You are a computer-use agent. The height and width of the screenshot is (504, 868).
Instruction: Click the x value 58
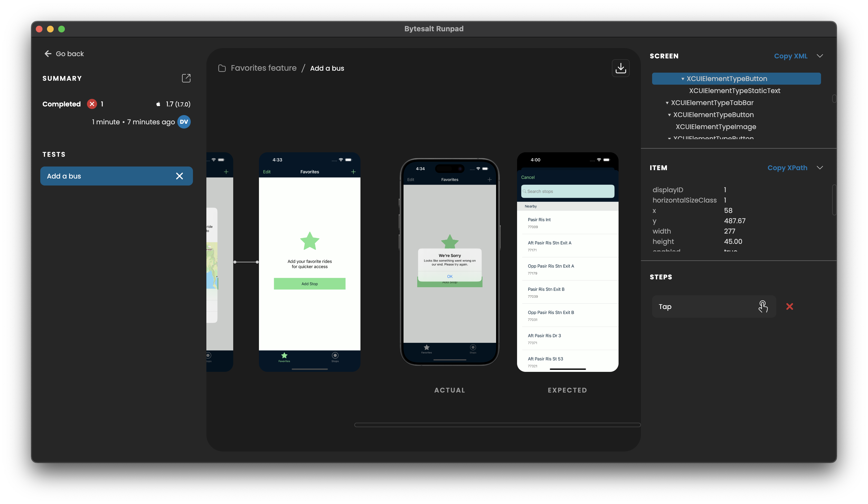tap(728, 211)
